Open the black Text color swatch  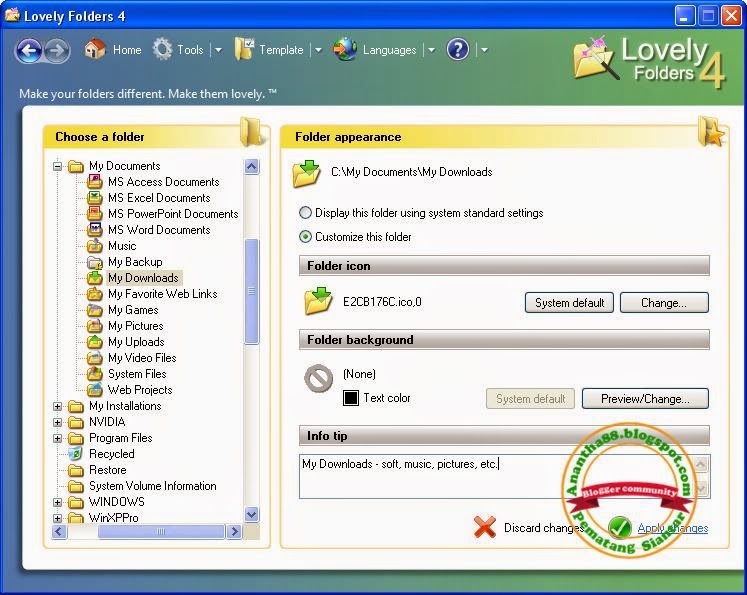[x=351, y=398]
